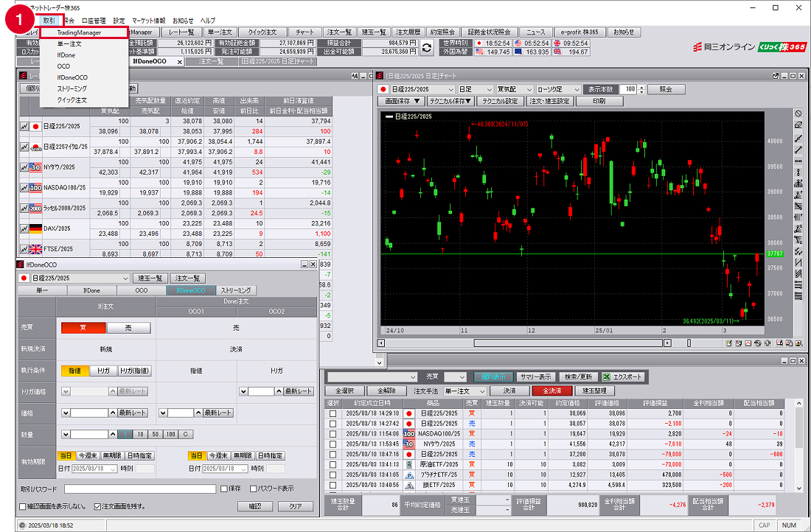Set quantity preset to 100
Viewport: 811px width, 532px height.
173,434
